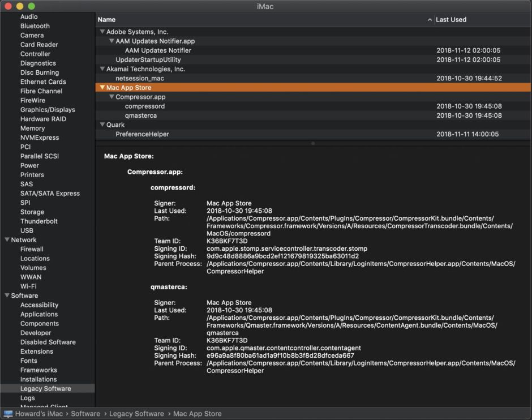
Task: Open Applications under Software in the sidebar
Action: click(39, 314)
